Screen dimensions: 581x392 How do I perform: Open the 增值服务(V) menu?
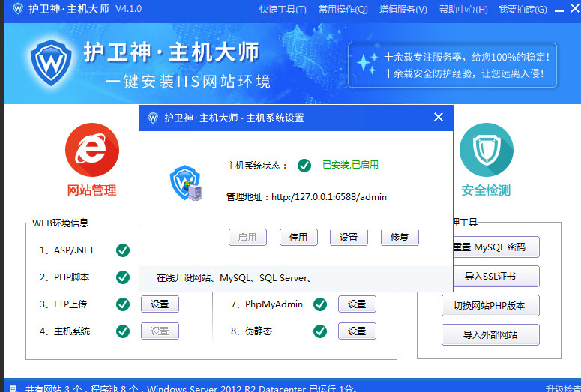coord(403,10)
